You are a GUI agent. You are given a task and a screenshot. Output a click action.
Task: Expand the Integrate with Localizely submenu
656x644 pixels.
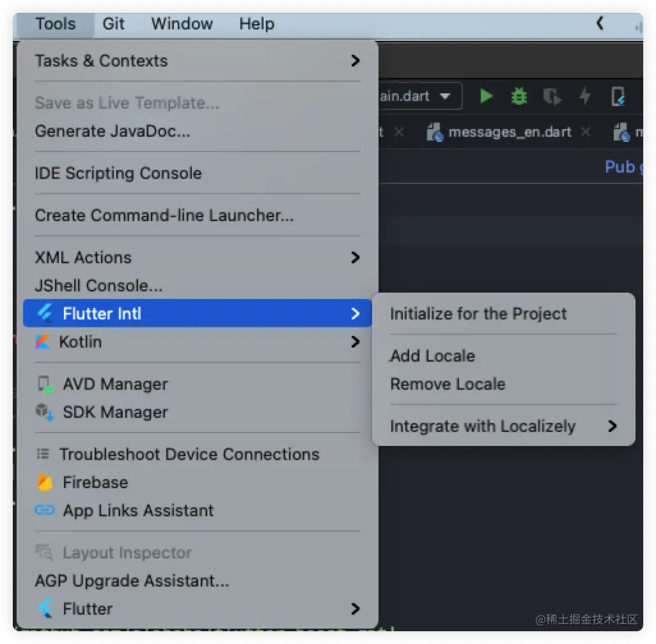481,426
